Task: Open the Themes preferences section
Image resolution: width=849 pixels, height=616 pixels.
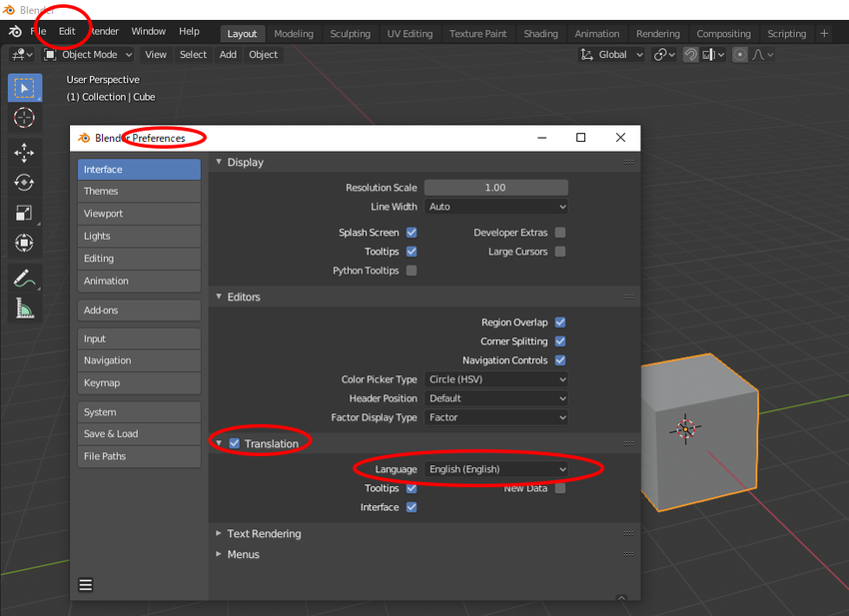Action: (x=139, y=191)
